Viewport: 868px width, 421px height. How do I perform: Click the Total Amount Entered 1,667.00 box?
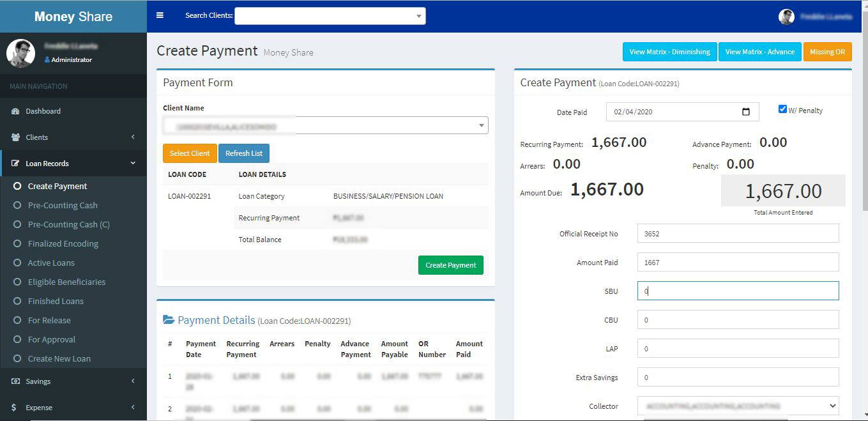click(783, 191)
